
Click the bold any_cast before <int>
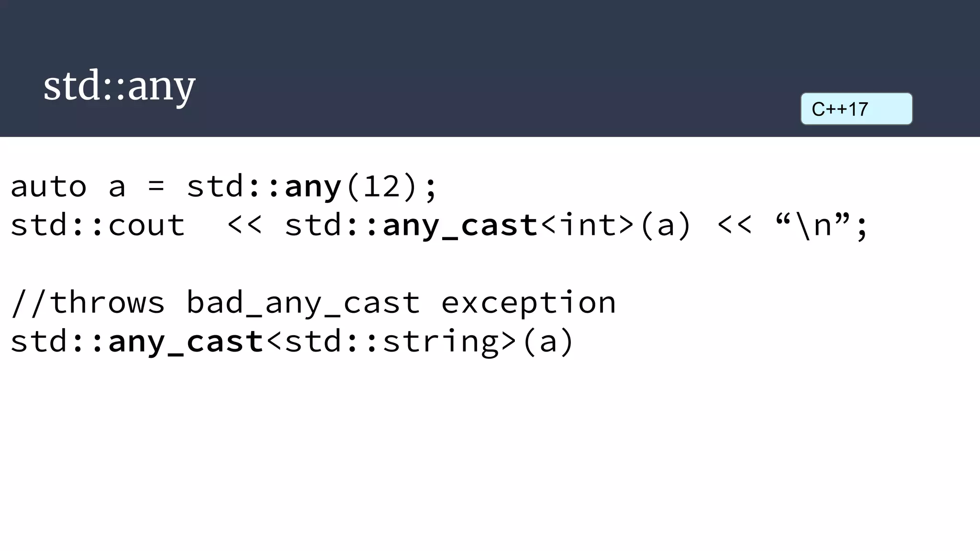460,226
